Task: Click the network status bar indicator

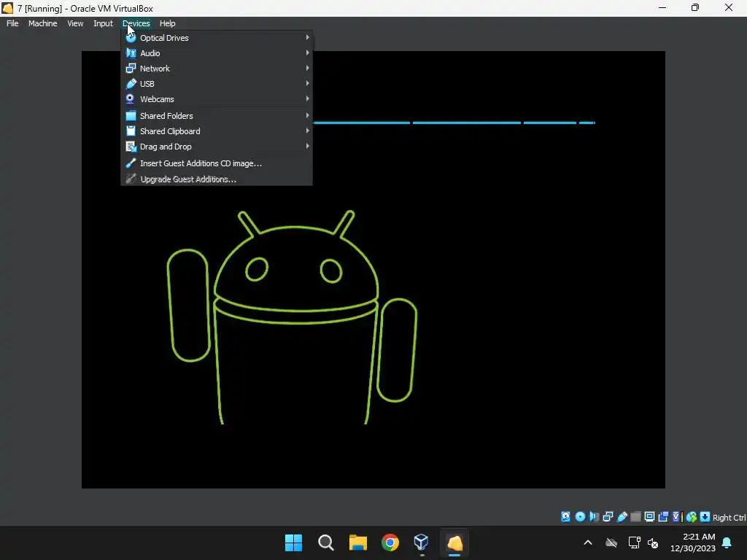Action: pos(608,517)
